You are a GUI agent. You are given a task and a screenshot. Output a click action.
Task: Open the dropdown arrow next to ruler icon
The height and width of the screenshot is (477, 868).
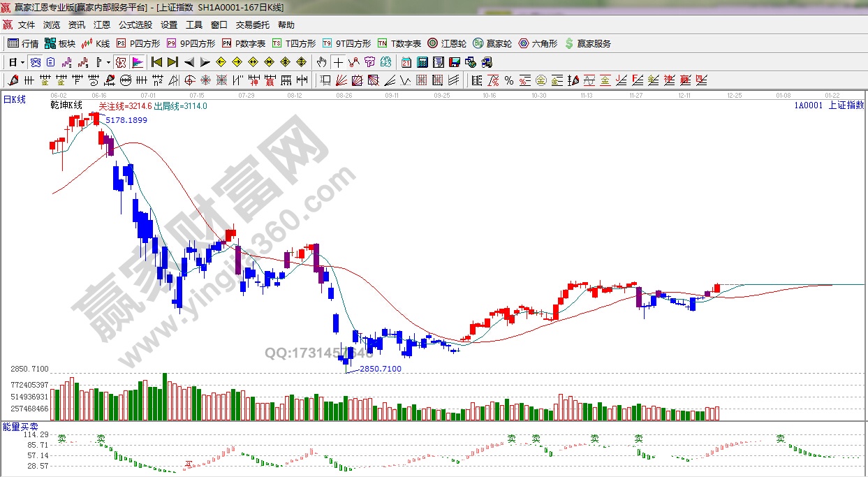108,61
